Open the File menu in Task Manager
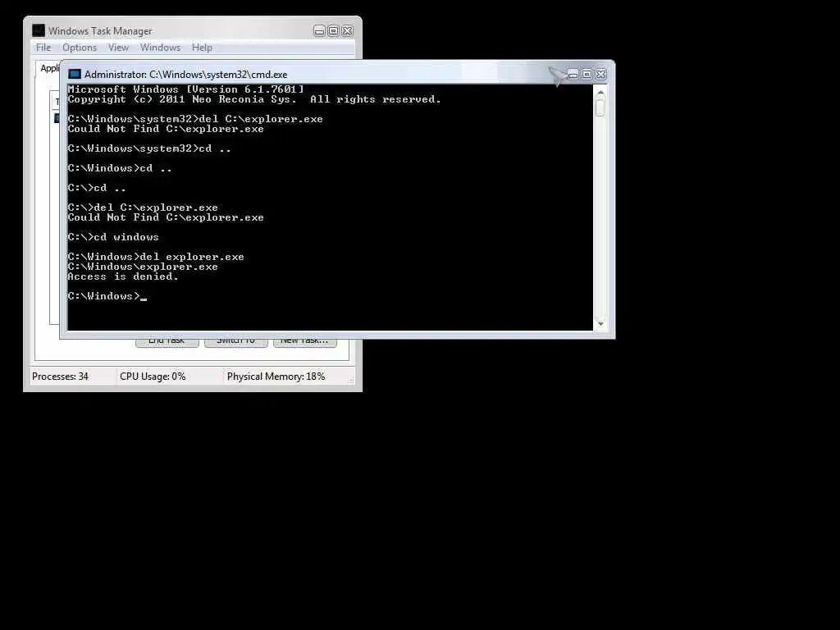This screenshot has width=840, height=630. tap(43, 48)
